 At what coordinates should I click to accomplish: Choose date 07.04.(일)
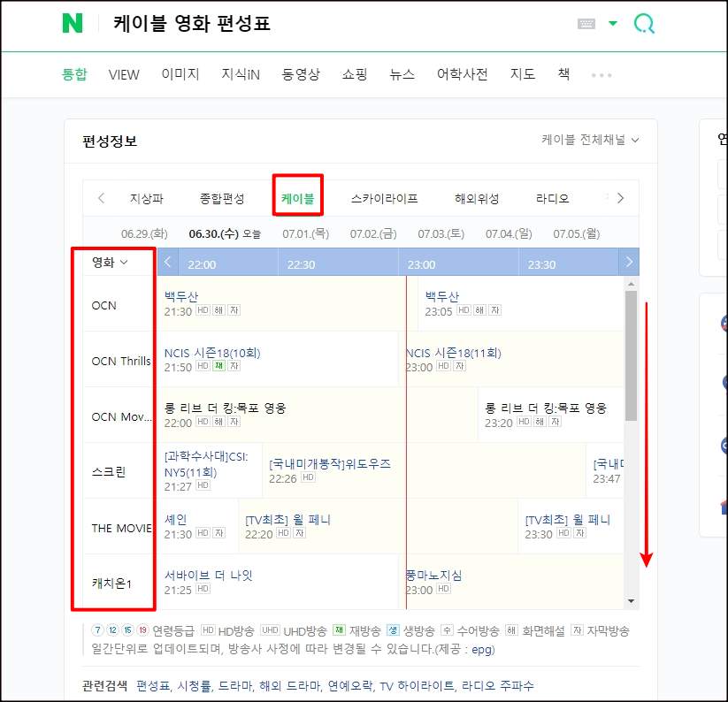(x=509, y=233)
